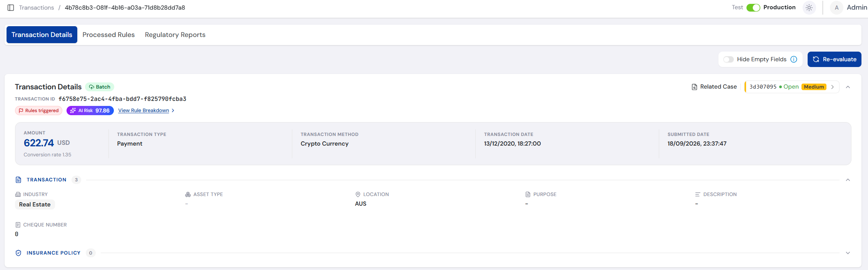Click the Related Case document icon
Viewport: 868px width, 270px height.
[x=694, y=87]
